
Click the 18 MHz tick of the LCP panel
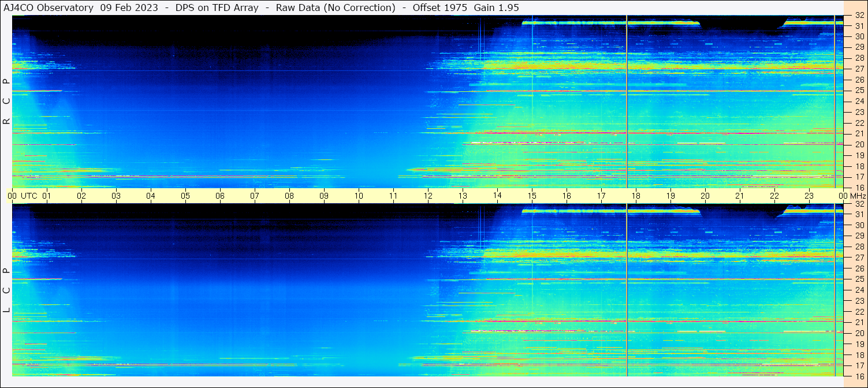859,355
